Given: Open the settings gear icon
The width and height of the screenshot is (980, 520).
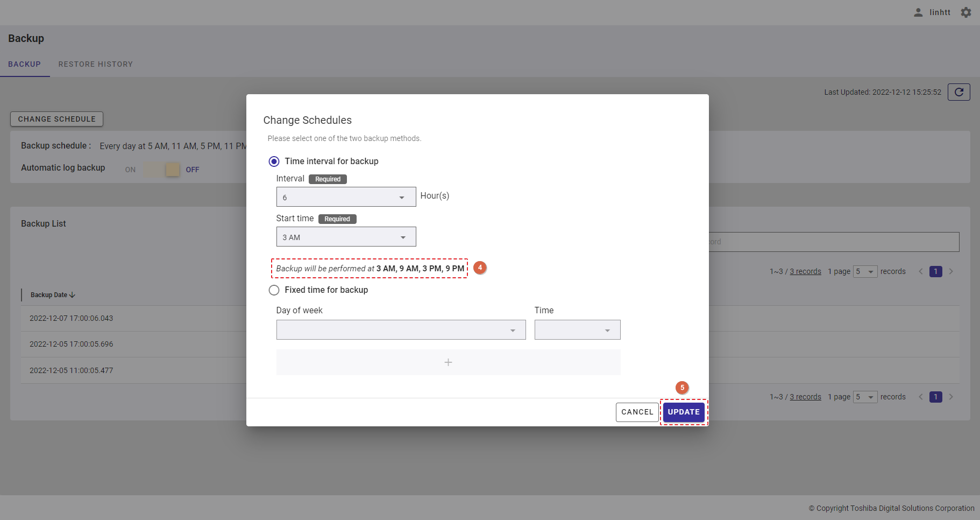Looking at the screenshot, I should point(966,12).
